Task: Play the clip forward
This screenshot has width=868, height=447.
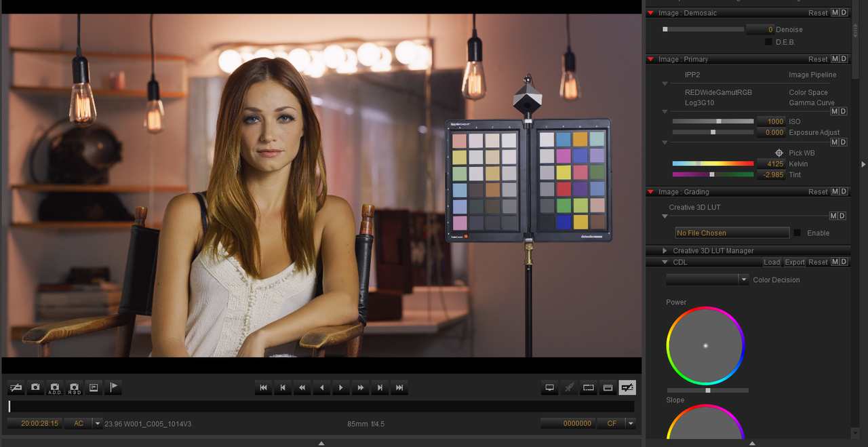Action: click(341, 387)
